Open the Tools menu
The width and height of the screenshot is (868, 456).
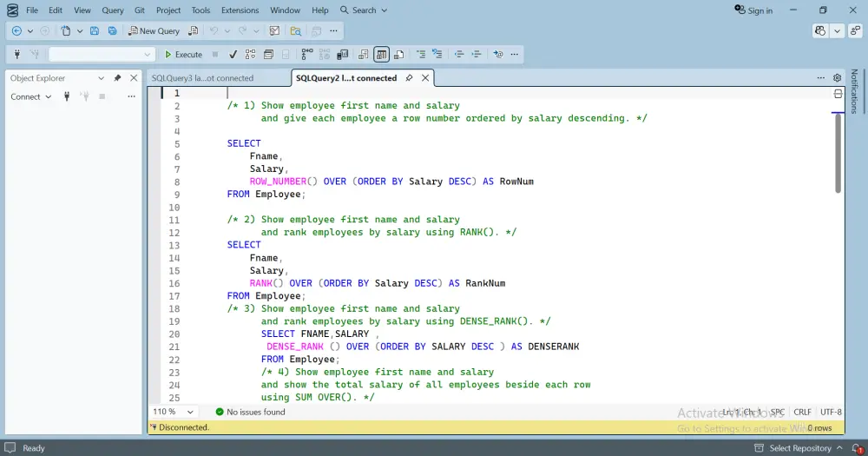coord(201,10)
